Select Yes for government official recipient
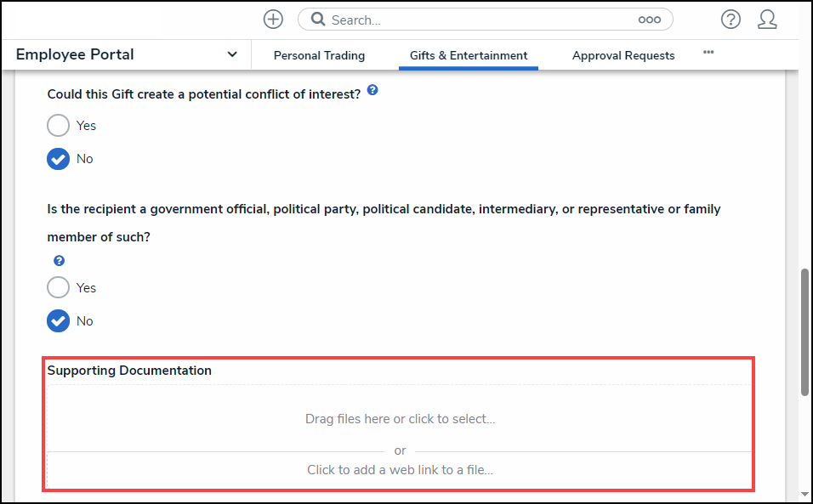 click(59, 288)
